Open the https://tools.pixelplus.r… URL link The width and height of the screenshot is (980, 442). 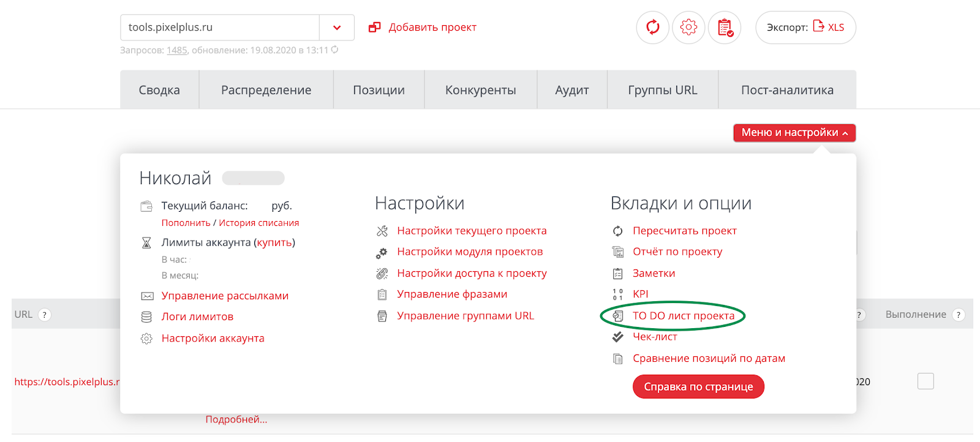[67, 382]
